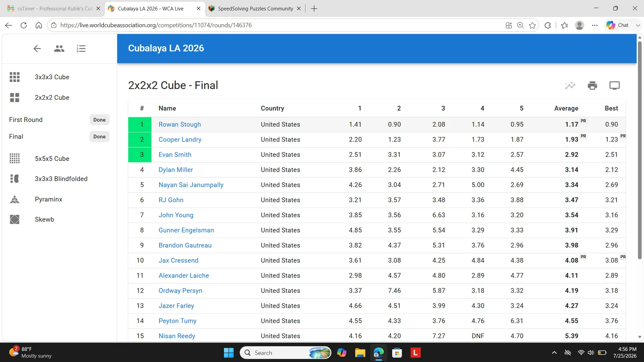Click the Average column header
Screen dimensions: 644x362
pyautogui.click(x=566, y=108)
